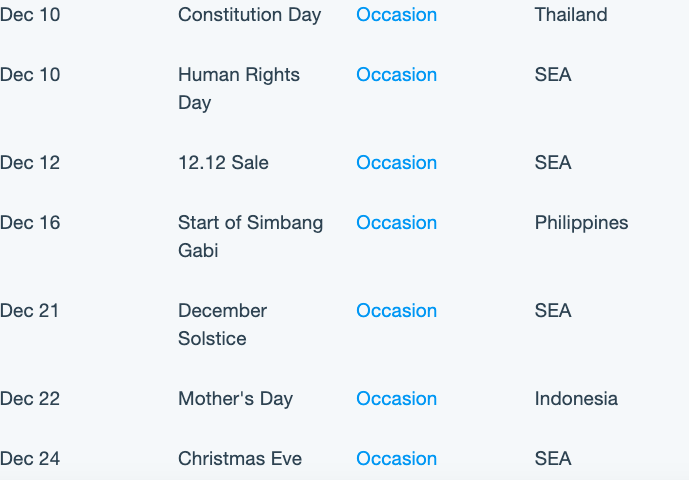Screen dimensions: 689x480
Task: Select the Christmas Eve event name
Action: click(240, 459)
